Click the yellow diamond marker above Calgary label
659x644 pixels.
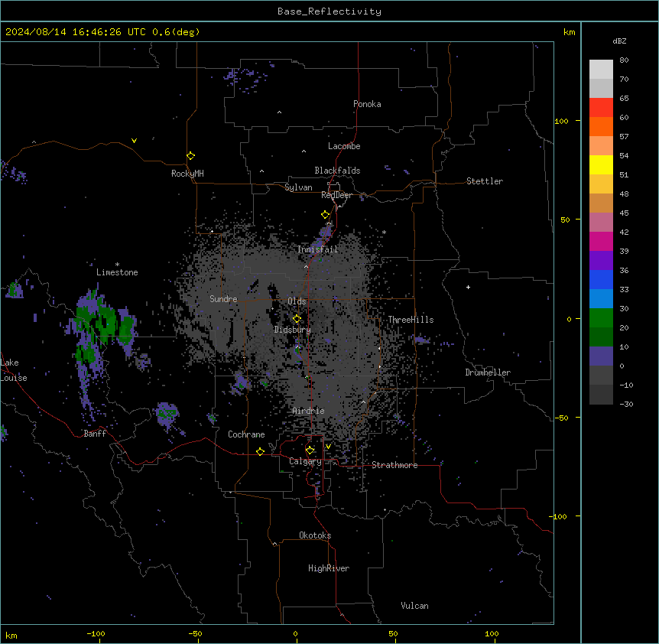tap(310, 450)
